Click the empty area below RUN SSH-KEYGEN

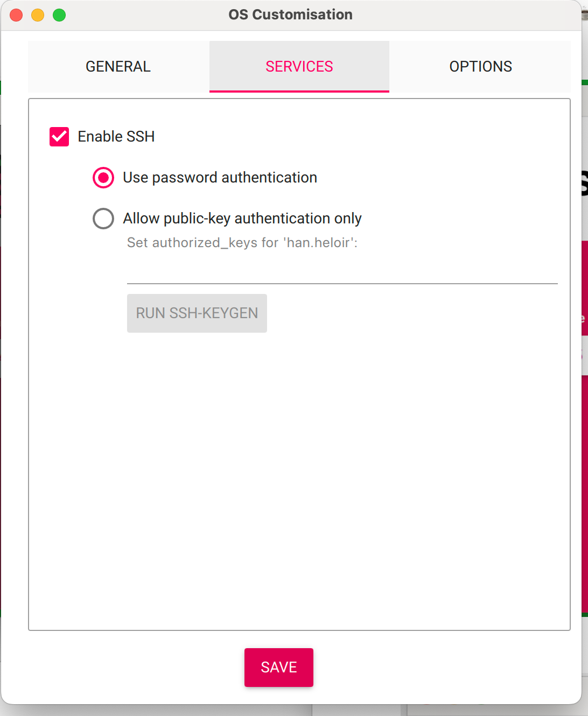pos(299,474)
